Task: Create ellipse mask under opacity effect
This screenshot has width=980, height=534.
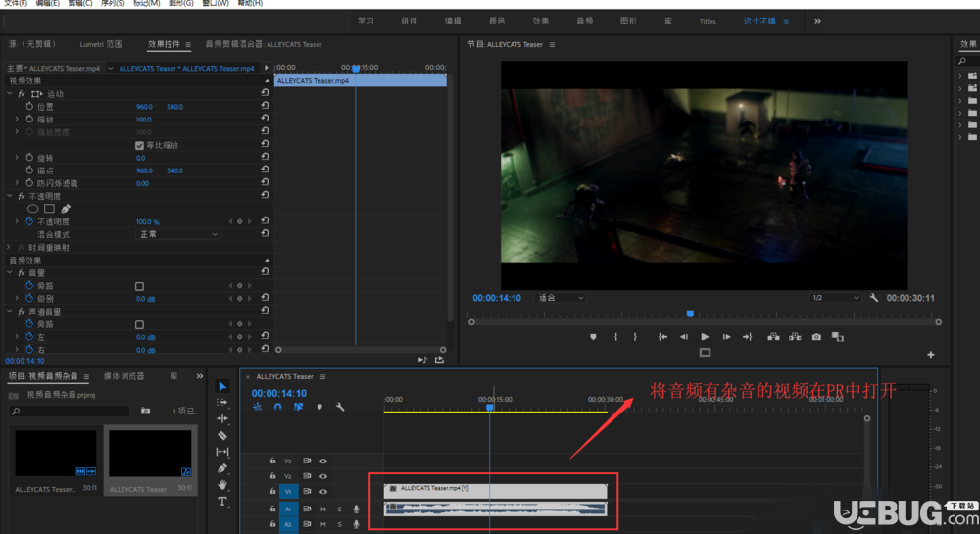Action: point(33,209)
